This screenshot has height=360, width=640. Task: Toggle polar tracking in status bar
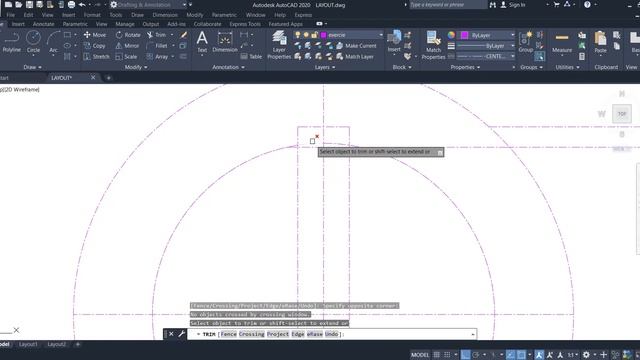pos(476,355)
